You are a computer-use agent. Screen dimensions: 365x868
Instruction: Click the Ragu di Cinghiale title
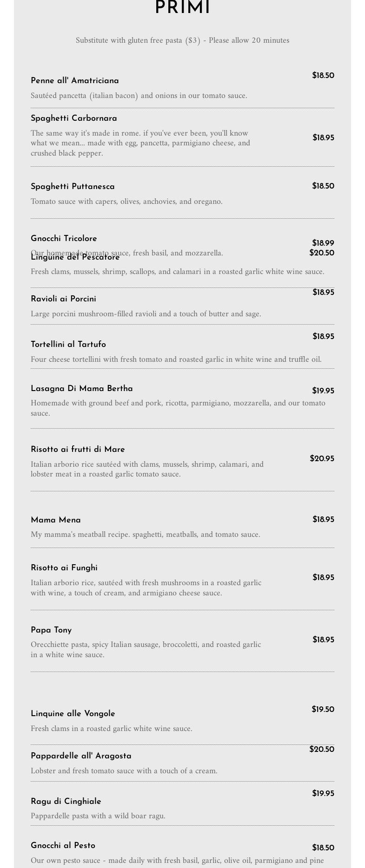click(66, 802)
